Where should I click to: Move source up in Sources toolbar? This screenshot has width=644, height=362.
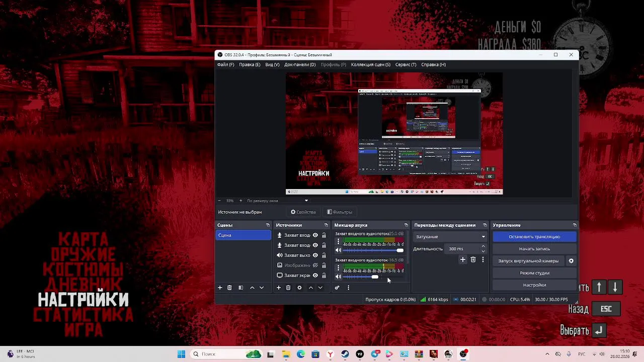310,288
